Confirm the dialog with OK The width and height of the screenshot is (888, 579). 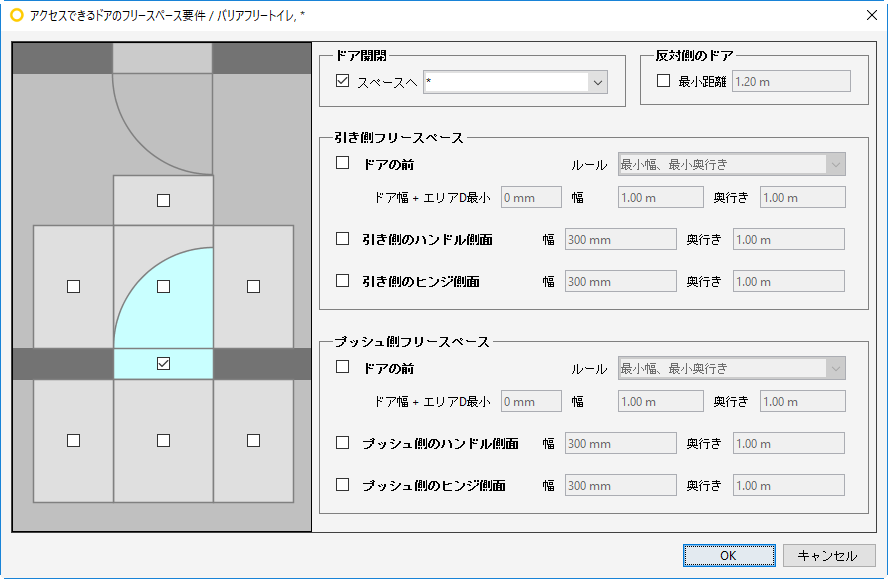click(729, 555)
